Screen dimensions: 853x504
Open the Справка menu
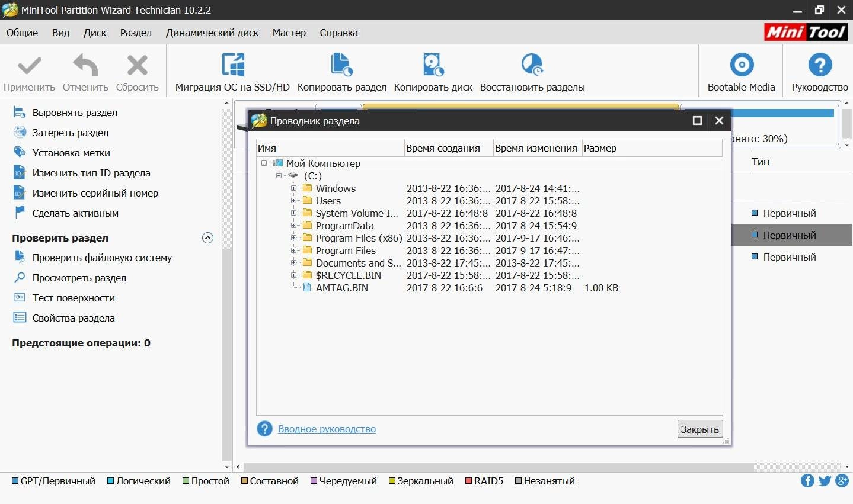tap(339, 33)
